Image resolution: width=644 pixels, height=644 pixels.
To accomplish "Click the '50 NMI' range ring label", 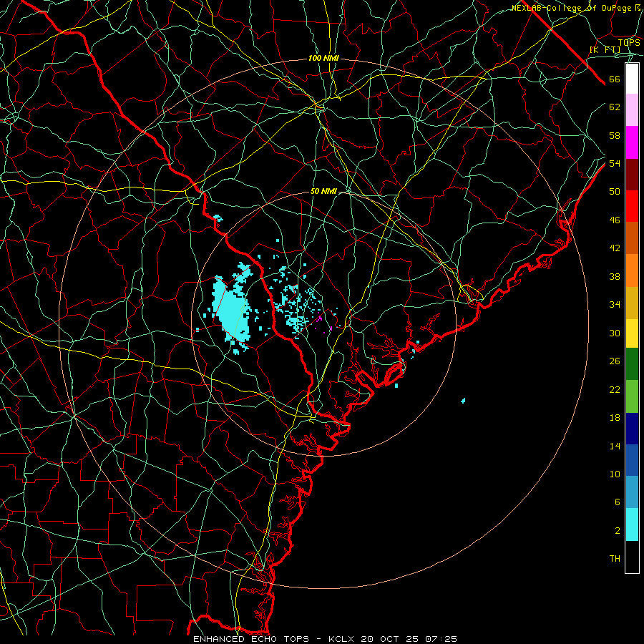I will point(323,191).
